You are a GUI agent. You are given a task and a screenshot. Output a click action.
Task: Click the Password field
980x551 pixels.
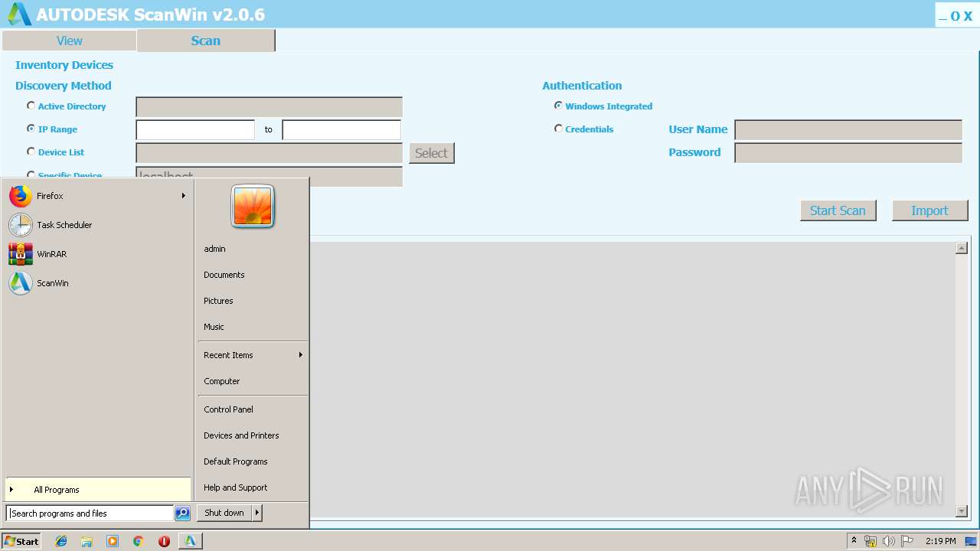[x=848, y=153]
